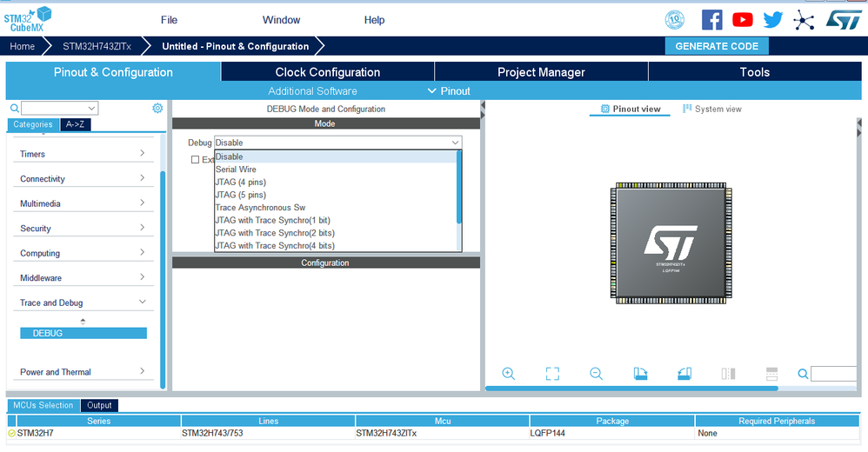Image resolution: width=868 pixels, height=452 pixels.
Task: Choose JTAG with Trace Synchro(1 bit)
Action: click(x=336, y=220)
